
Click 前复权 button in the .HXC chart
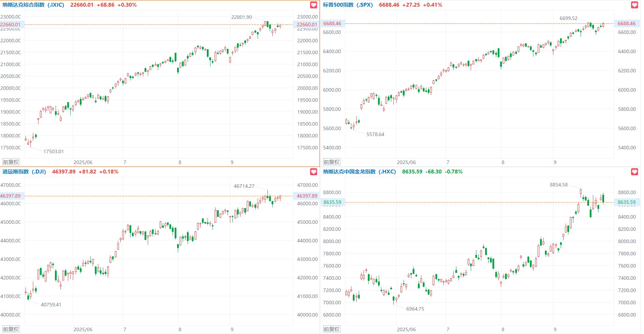click(331, 329)
